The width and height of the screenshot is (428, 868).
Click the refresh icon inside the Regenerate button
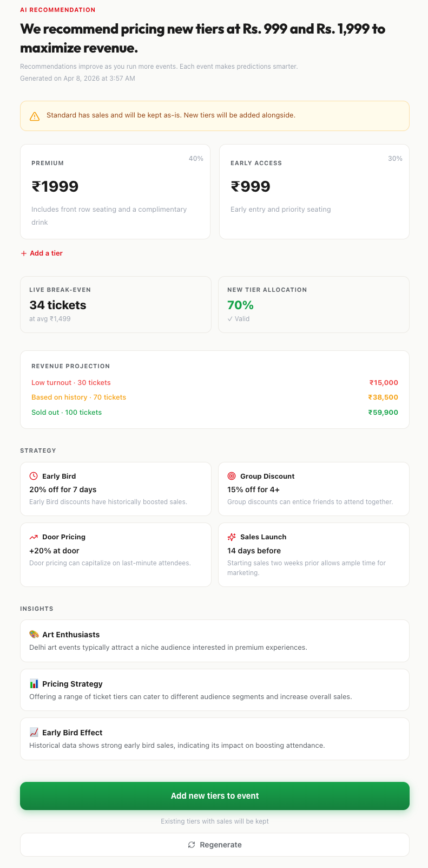191,844
